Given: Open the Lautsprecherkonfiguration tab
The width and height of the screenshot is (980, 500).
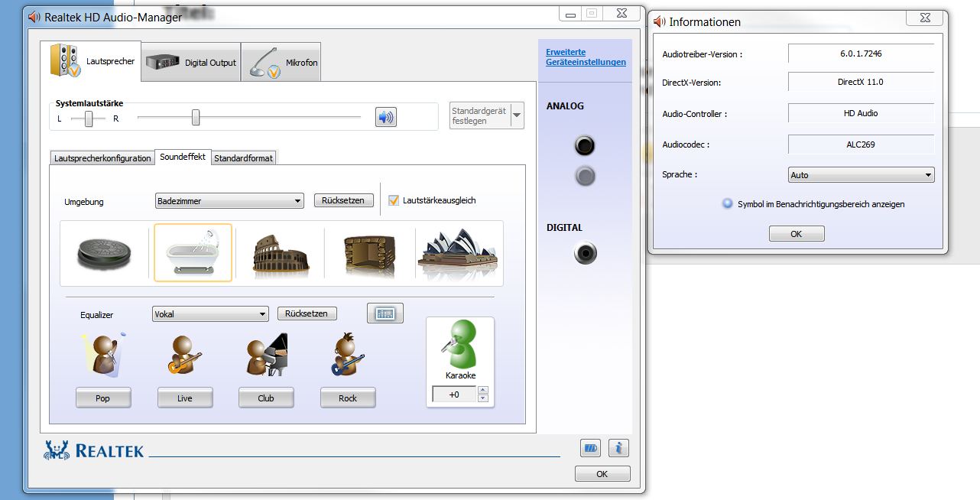Looking at the screenshot, I should pyautogui.click(x=102, y=158).
